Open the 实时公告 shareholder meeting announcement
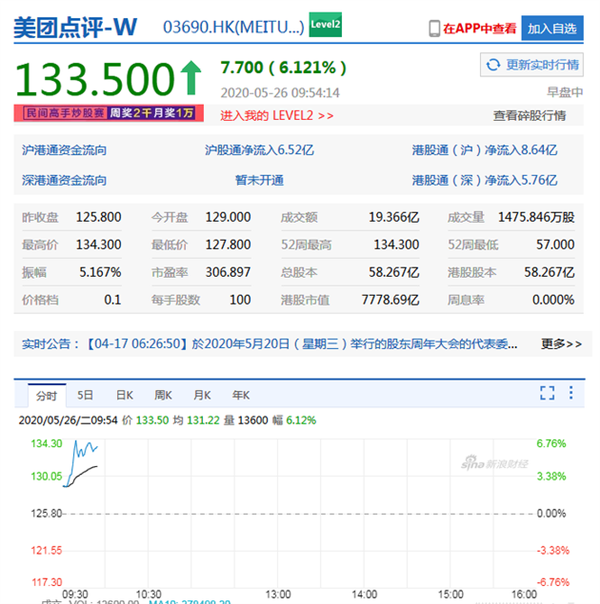The image size is (600, 604). pyautogui.click(x=302, y=344)
